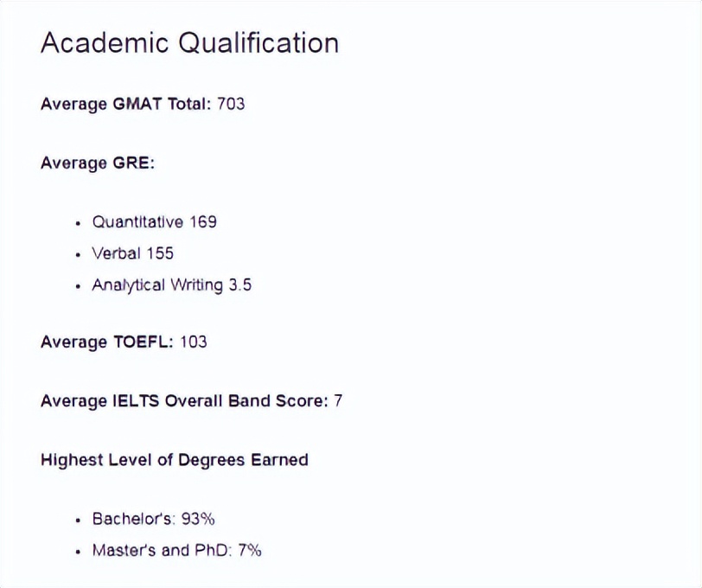702x588 pixels.
Task: Click the "Average TOEFL" label
Action: point(106,342)
